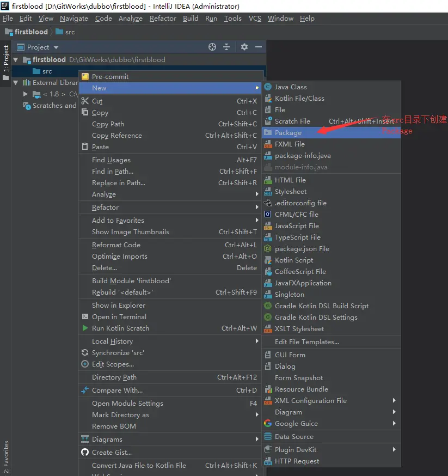This screenshot has width=448, height=476.
Task: Click the Run Kotlin Scratch play icon
Action: (85, 328)
